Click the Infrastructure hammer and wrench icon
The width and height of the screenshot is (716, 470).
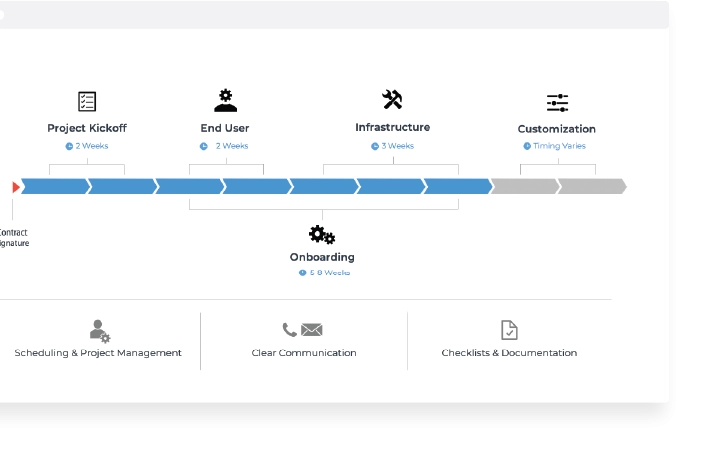coord(392,99)
